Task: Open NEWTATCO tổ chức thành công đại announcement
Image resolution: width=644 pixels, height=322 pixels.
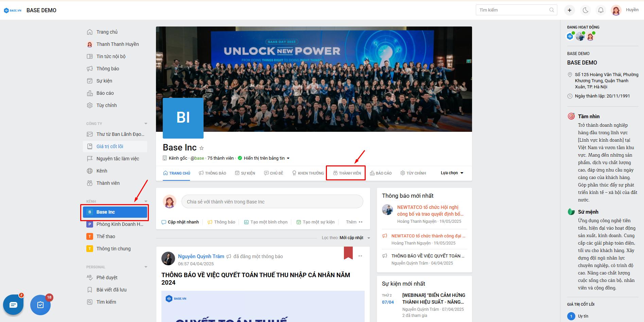Action: point(428,236)
